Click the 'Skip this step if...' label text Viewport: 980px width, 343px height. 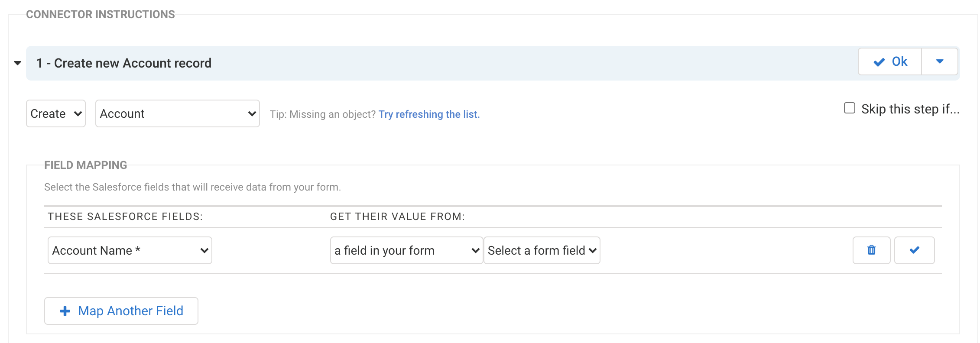point(910,109)
